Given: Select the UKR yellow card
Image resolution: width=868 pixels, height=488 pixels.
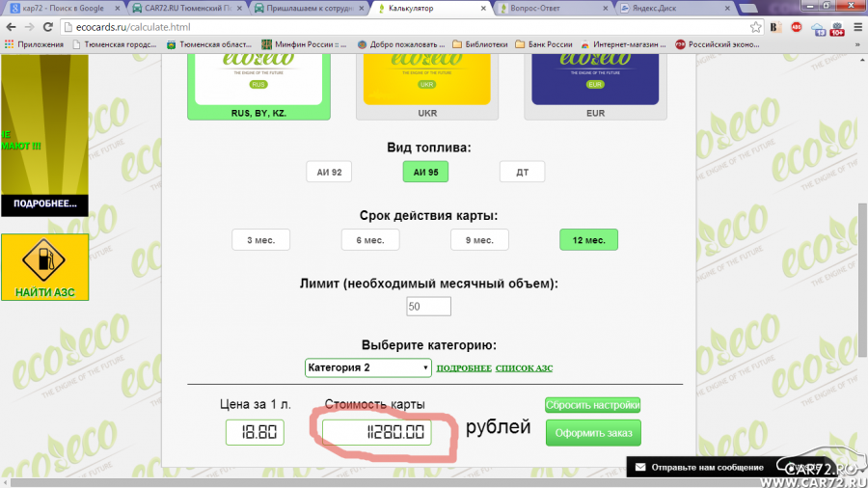Looking at the screenshot, I should pyautogui.click(x=427, y=88).
